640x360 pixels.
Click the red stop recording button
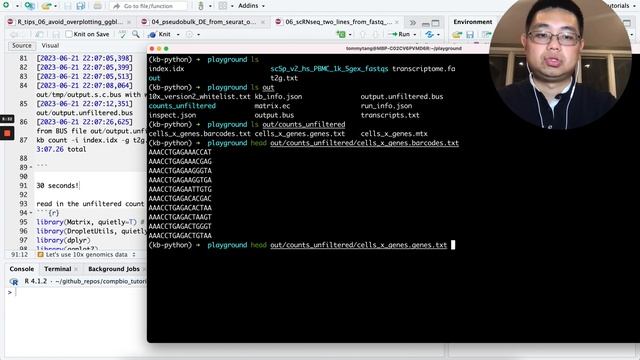pyautogui.click(x=7, y=133)
